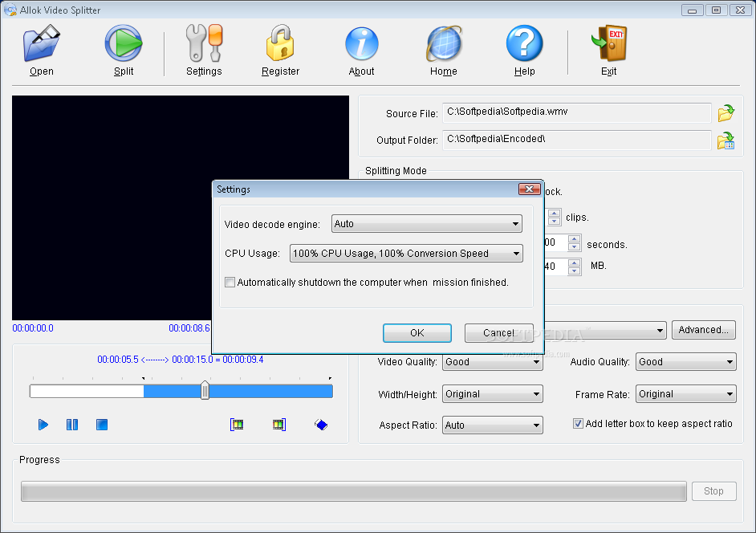Set the start mark point icon
Viewport: 756px width, 533px height.
(x=237, y=425)
